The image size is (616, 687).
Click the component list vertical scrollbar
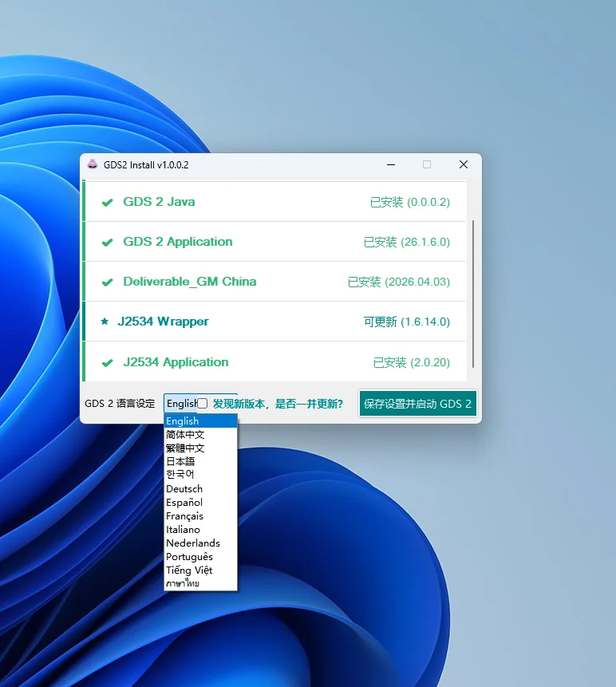click(x=473, y=294)
